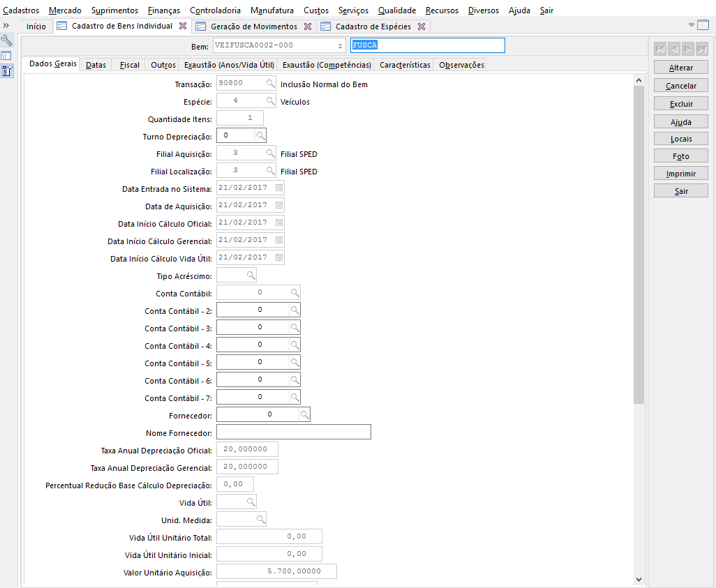Viewport: 716px width, 588px height.
Task: Click Conta Contábil - 4 search magnifier
Action: 295,345
